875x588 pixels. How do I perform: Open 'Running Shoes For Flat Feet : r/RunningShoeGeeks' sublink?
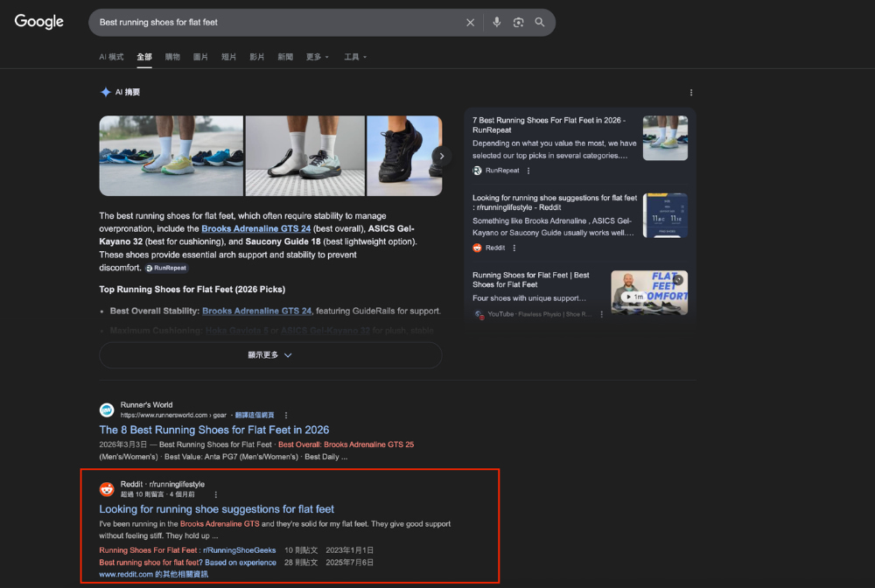coord(187,550)
